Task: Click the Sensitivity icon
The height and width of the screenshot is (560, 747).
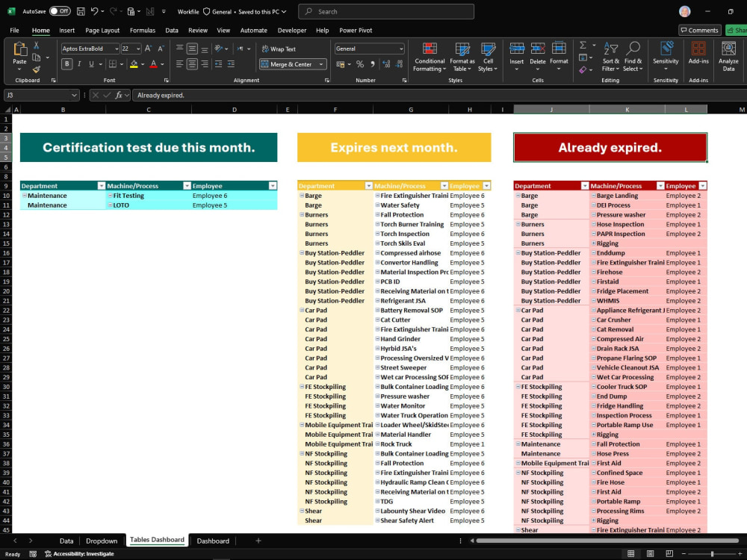Action: point(666,49)
